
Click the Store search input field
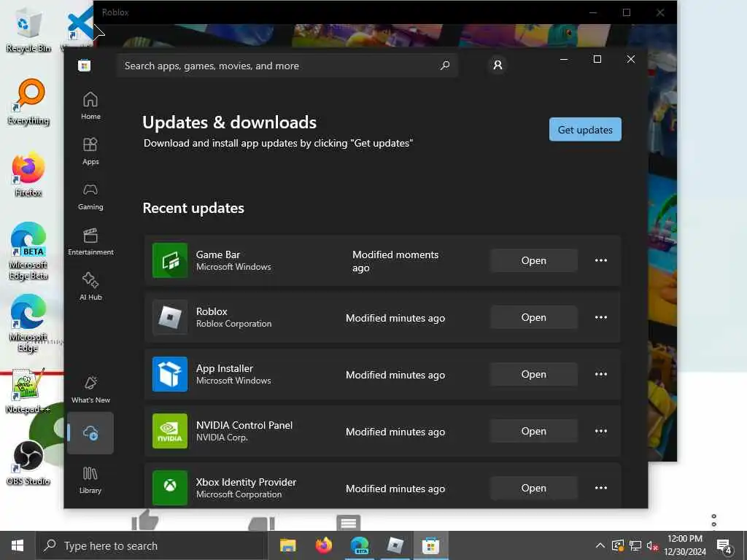point(287,66)
